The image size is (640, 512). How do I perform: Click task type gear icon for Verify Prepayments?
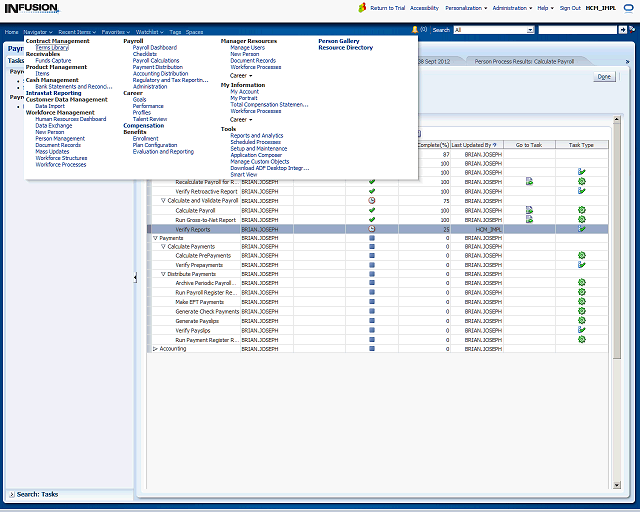581,264
